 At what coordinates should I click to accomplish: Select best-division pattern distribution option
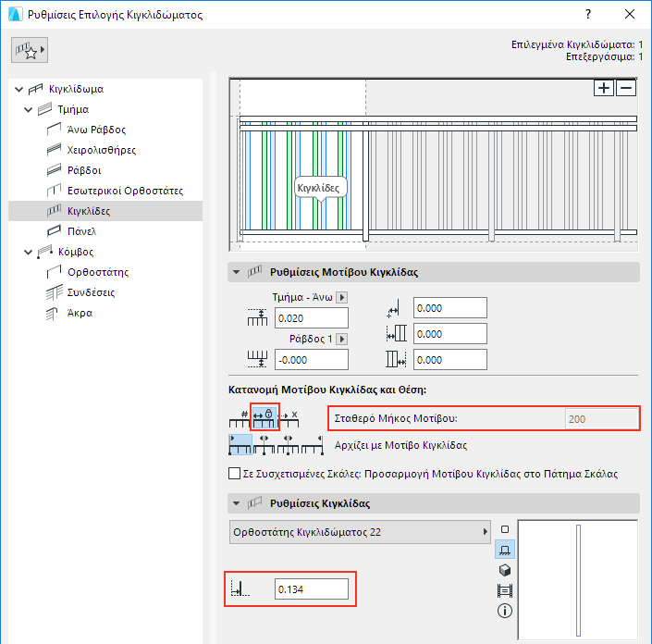tap(289, 418)
